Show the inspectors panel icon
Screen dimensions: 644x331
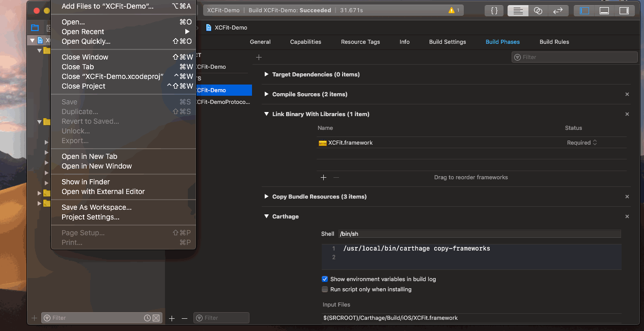pos(625,10)
